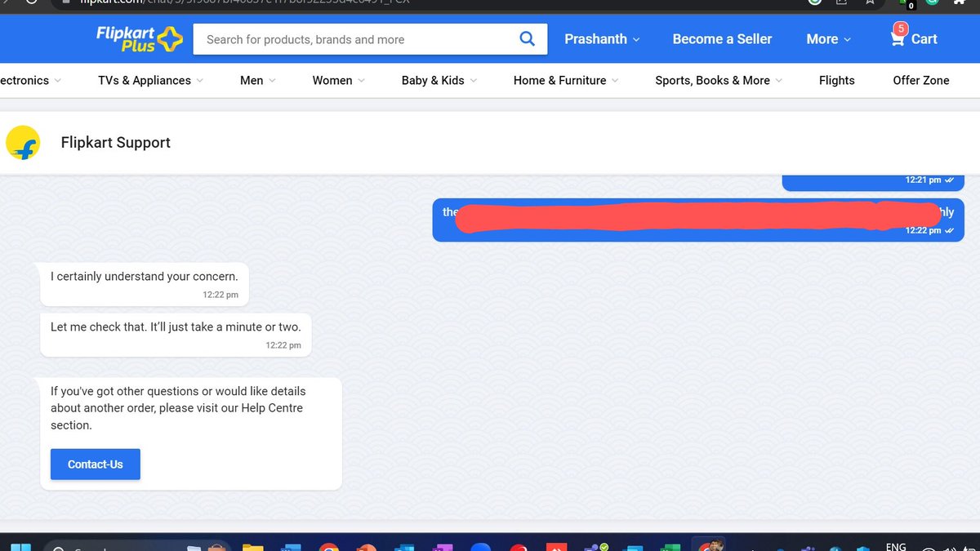Open the Windows Start menu

[20, 547]
